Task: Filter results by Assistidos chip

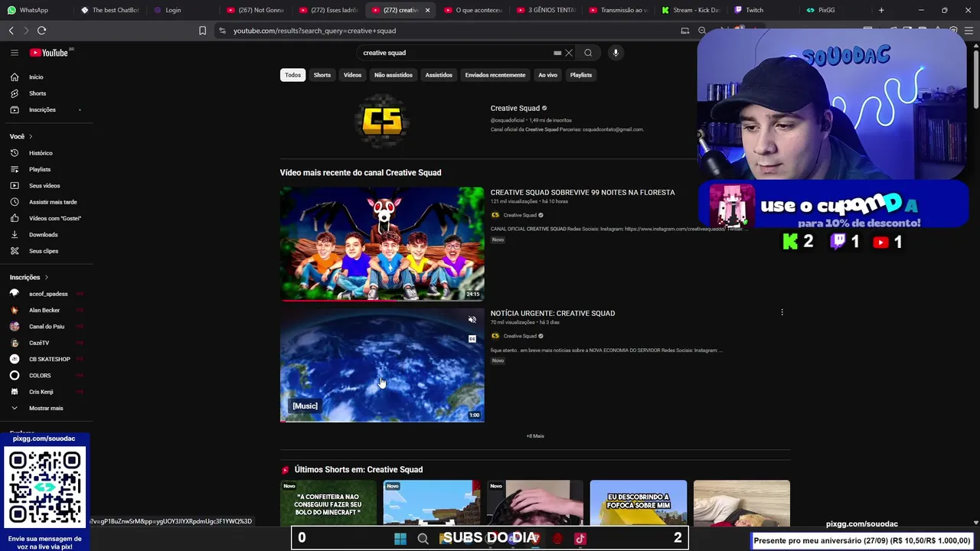Action: point(439,75)
